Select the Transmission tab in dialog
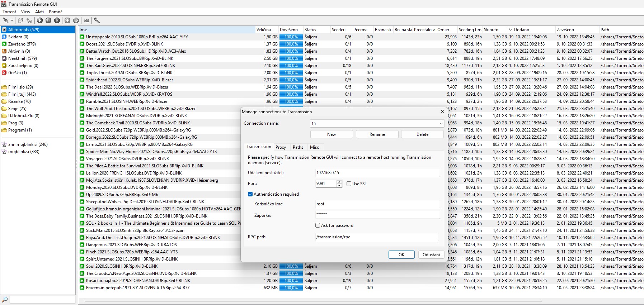644x305 pixels. (x=259, y=147)
